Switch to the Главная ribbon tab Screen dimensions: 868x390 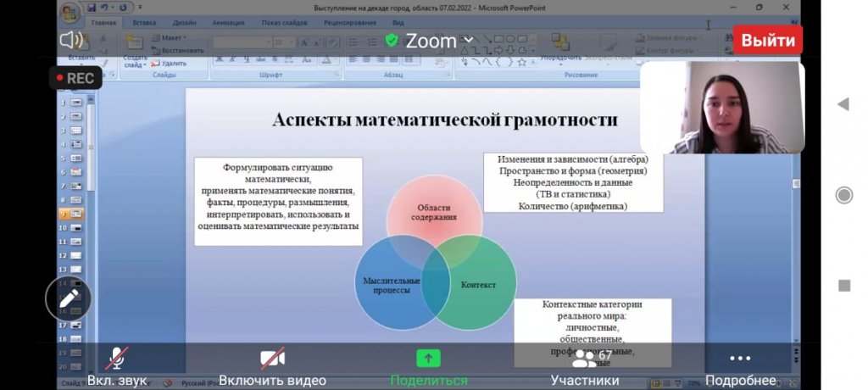pyautogui.click(x=103, y=23)
